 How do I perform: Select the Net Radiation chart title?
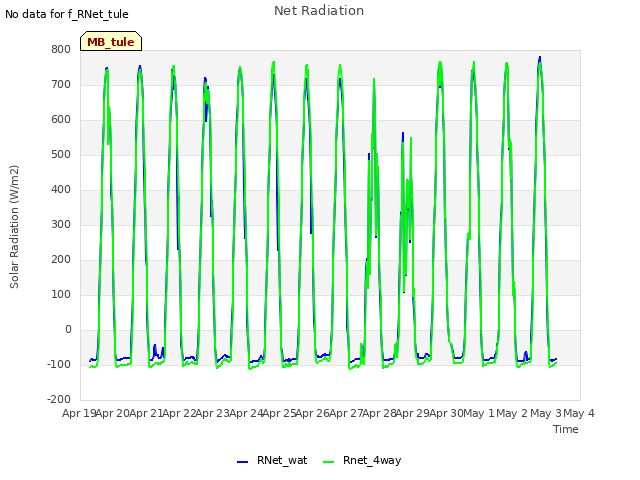coord(319,11)
